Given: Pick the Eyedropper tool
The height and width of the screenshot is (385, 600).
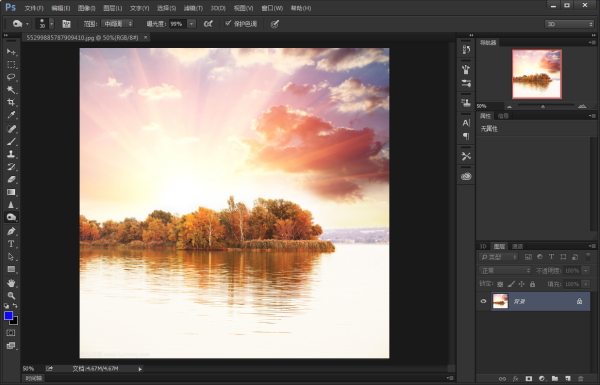Looking at the screenshot, I should 11,115.
